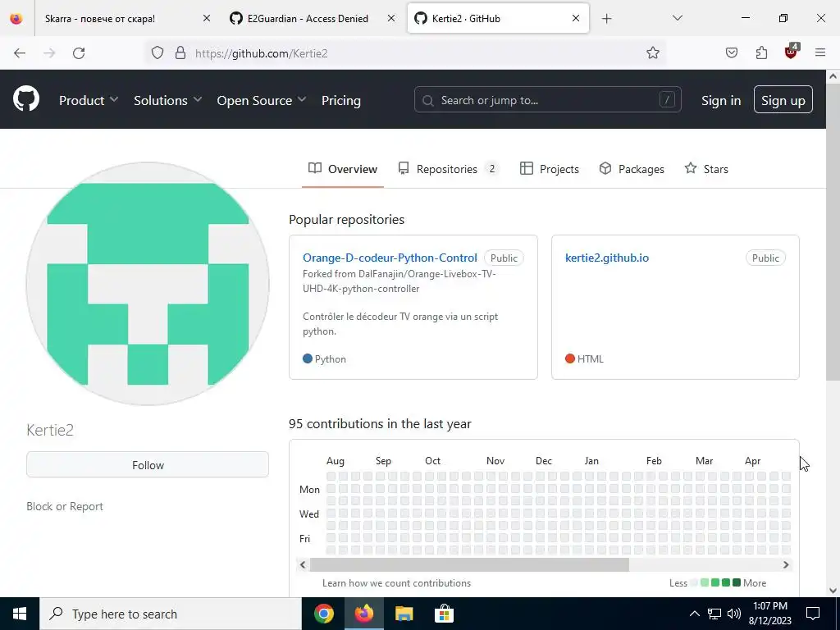Open the Repositories tab
840x630 pixels.
[x=449, y=169]
